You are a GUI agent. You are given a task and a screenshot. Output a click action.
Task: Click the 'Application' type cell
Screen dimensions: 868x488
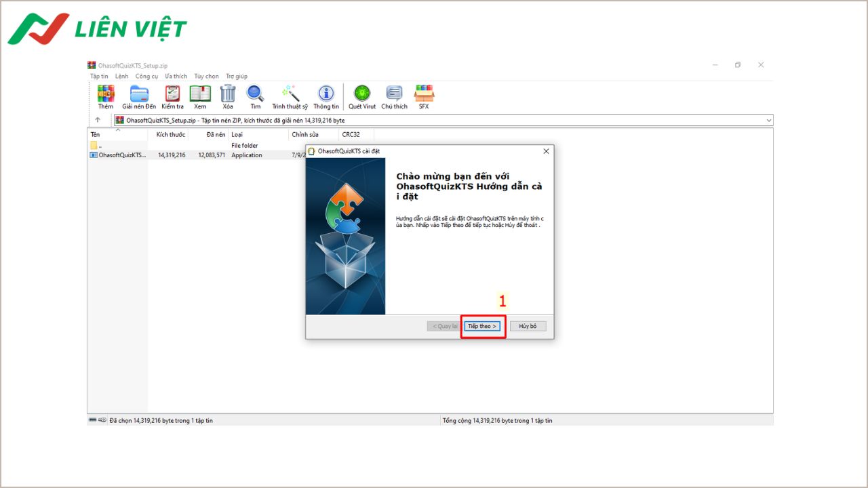(x=247, y=155)
